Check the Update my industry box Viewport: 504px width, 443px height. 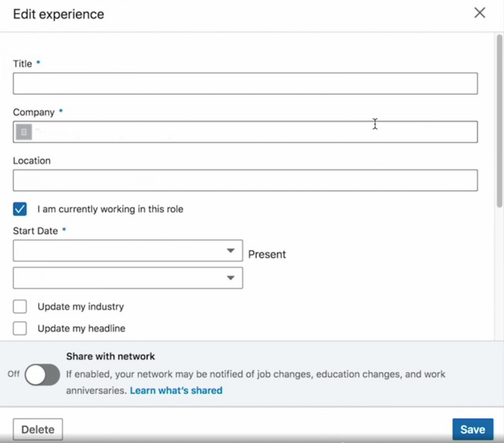pos(20,307)
